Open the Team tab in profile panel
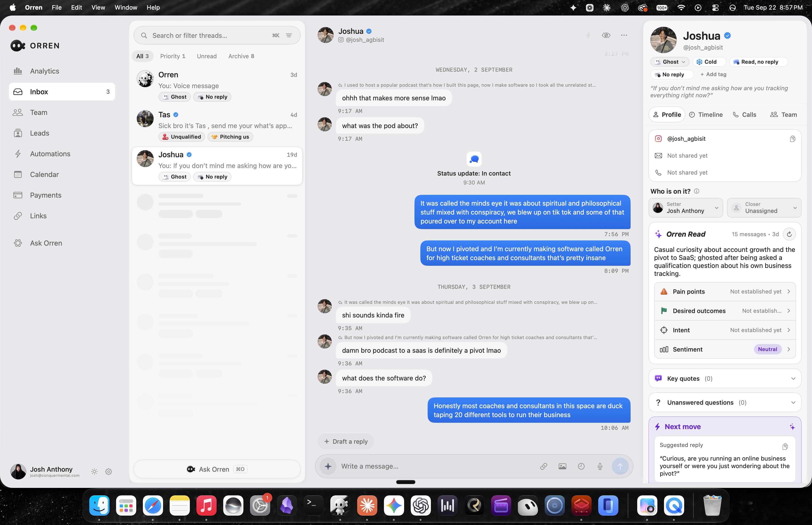The image size is (812, 525). (x=783, y=114)
